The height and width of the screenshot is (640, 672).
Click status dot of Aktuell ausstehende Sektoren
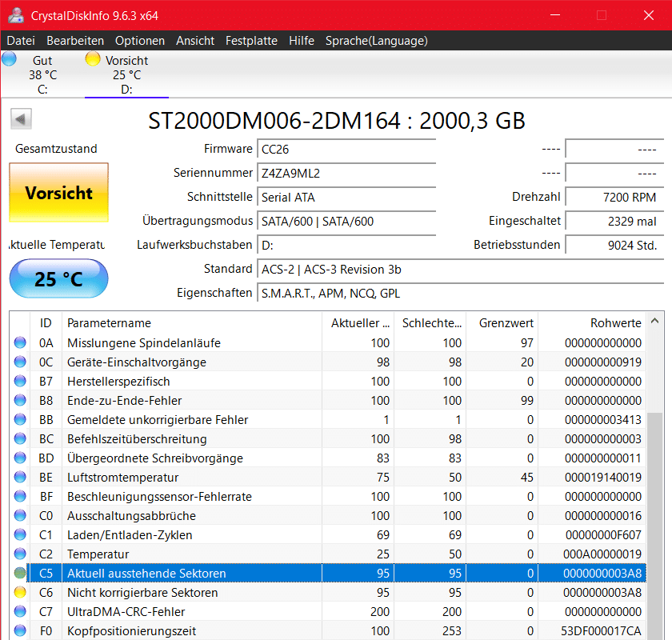click(20, 574)
